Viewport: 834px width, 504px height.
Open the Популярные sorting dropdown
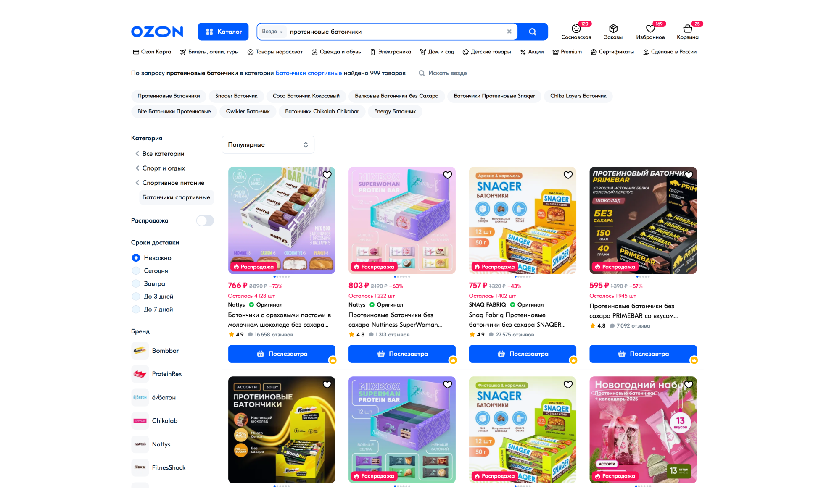coord(268,144)
